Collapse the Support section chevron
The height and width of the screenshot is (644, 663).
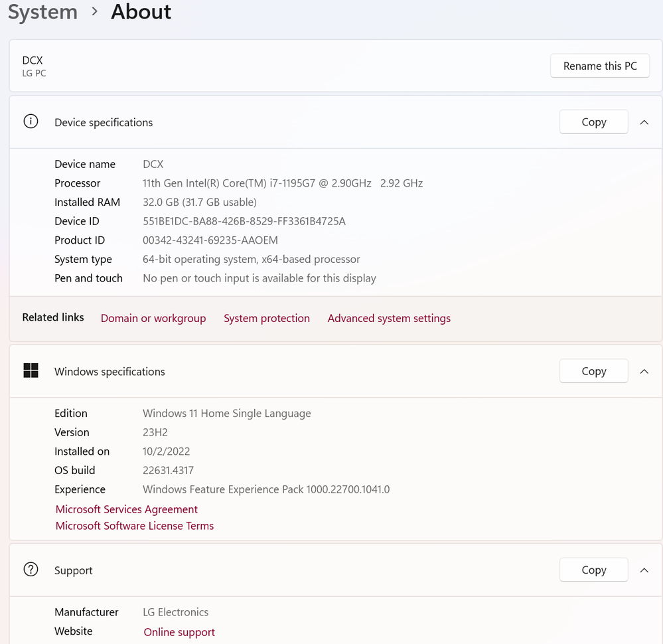[x=644, y=570]
